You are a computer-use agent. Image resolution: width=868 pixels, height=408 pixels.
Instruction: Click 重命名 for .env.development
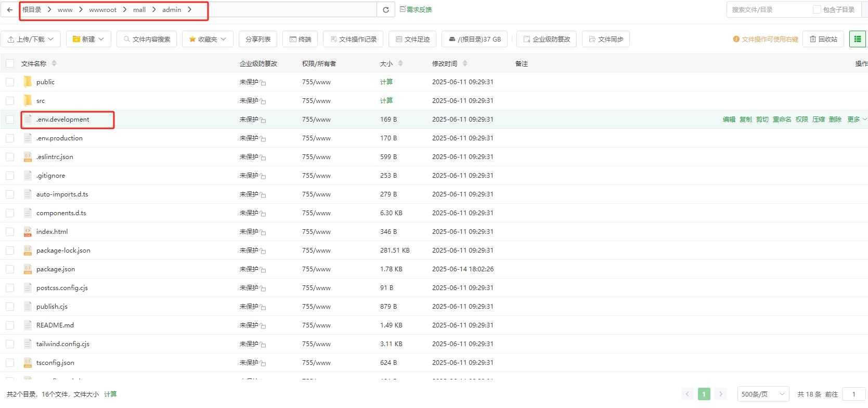coord(782,120)
